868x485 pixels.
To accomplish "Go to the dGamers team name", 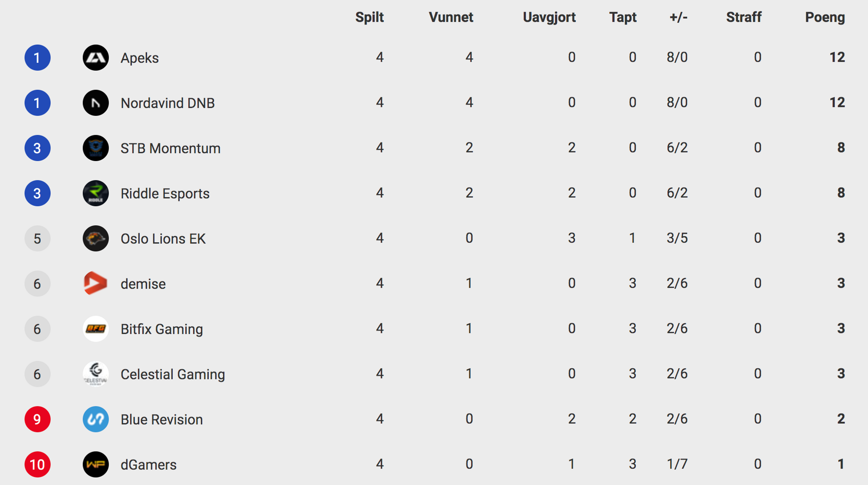I will click(x=148, y=465).
